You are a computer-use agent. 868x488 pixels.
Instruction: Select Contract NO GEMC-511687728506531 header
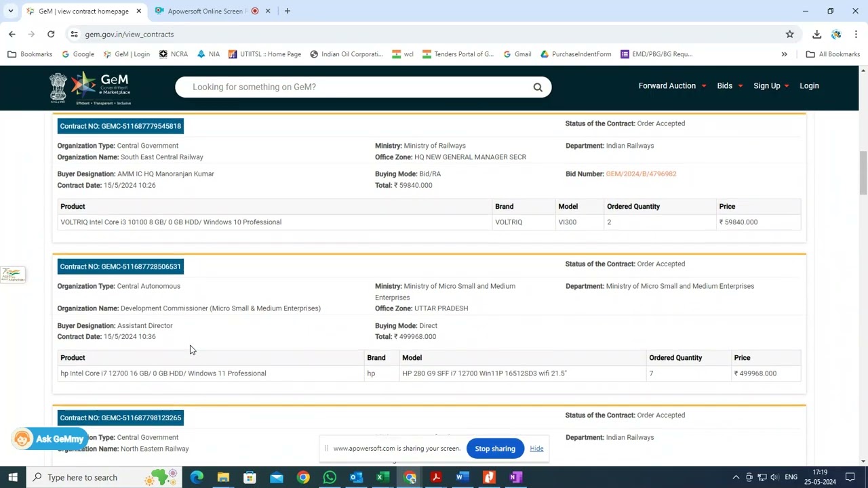pyautogui.click(x=121, y=266)
